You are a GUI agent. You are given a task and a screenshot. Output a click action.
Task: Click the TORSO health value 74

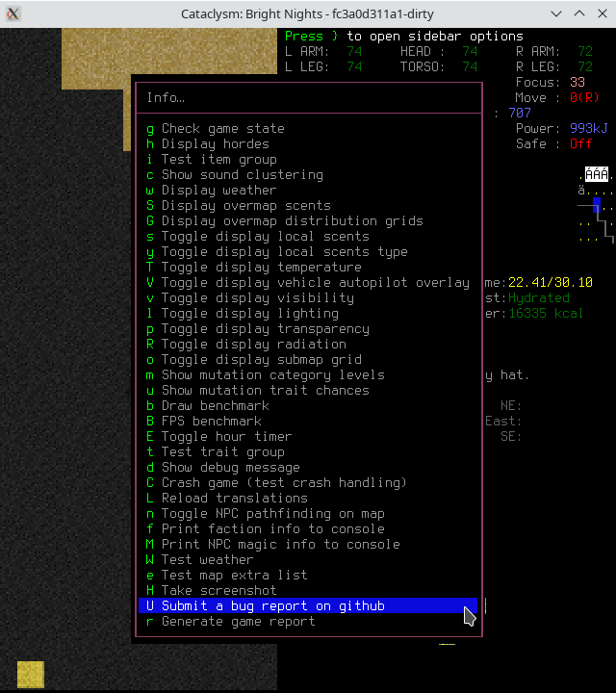470,67
